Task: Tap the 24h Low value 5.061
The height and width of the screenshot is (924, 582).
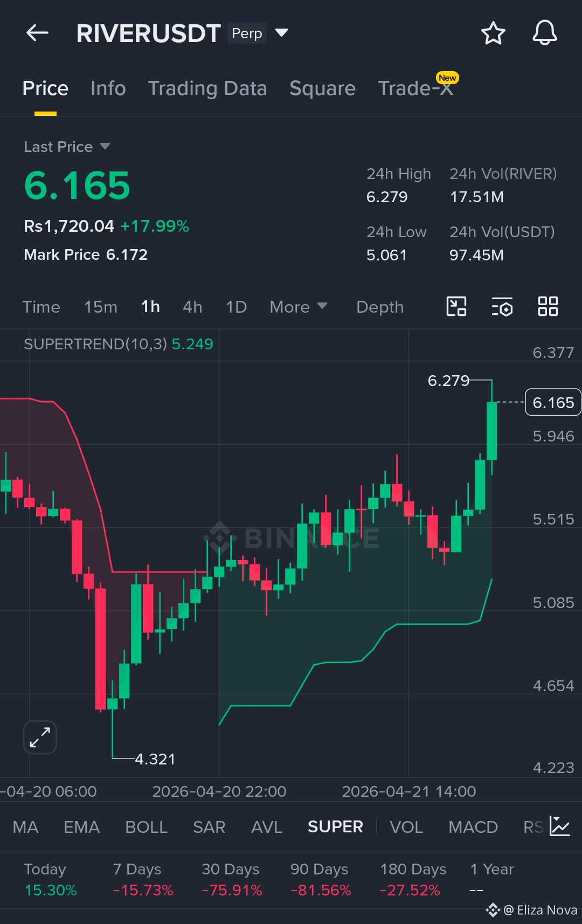Action: (386, 255)
